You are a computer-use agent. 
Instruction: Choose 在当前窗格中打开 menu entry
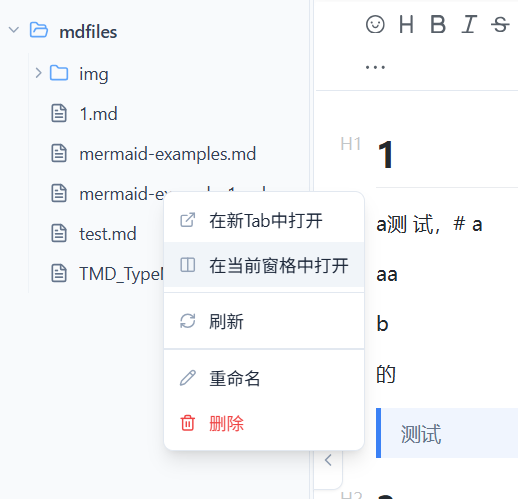click(264, 265)
